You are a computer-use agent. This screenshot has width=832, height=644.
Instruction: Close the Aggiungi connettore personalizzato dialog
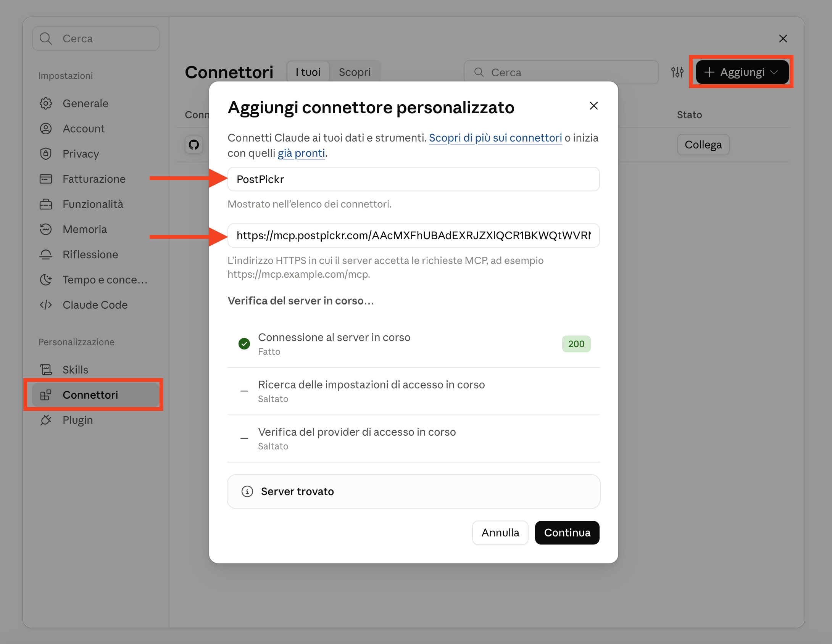pos(593,106)
